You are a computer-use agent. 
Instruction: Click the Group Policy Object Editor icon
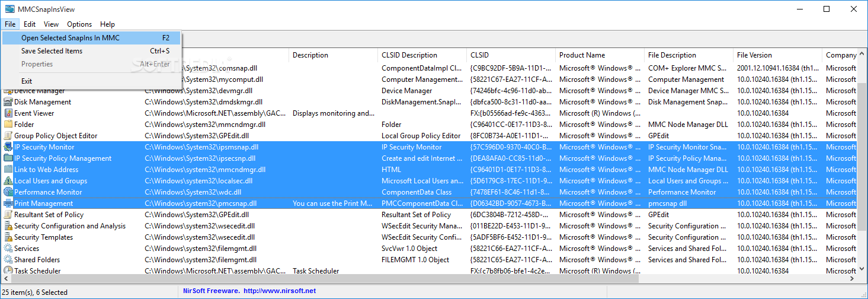8,136
